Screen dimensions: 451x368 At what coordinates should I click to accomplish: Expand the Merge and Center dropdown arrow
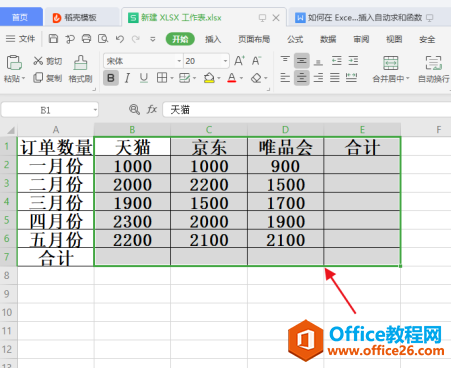408,79
